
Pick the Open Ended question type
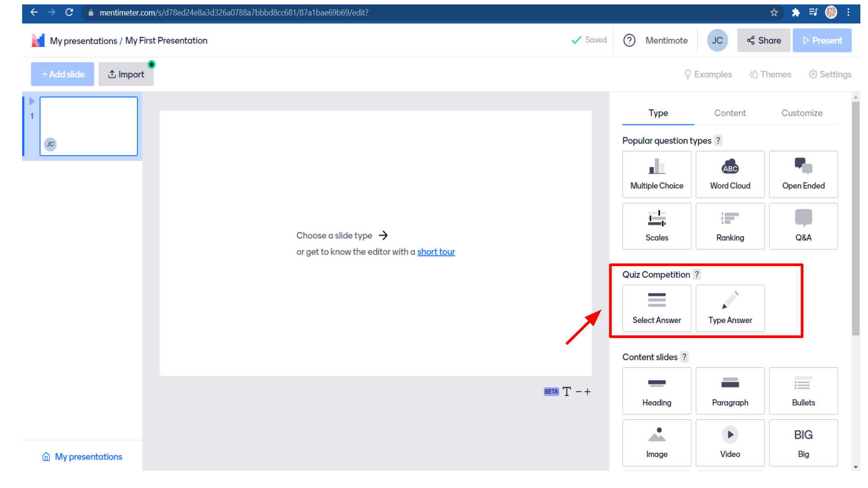[x=803, y=174]
